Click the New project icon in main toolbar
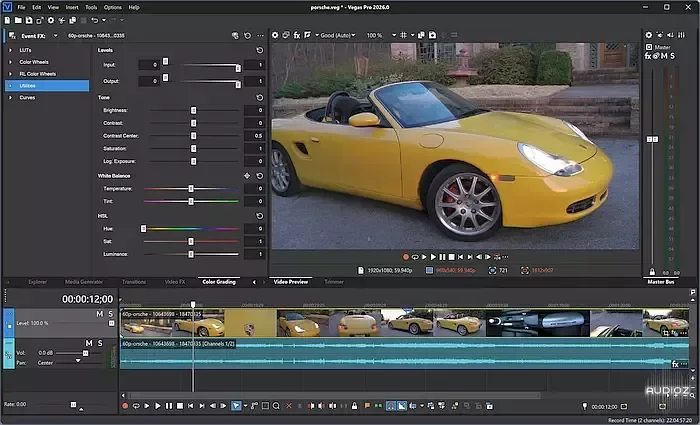 [x=7, y=20]
